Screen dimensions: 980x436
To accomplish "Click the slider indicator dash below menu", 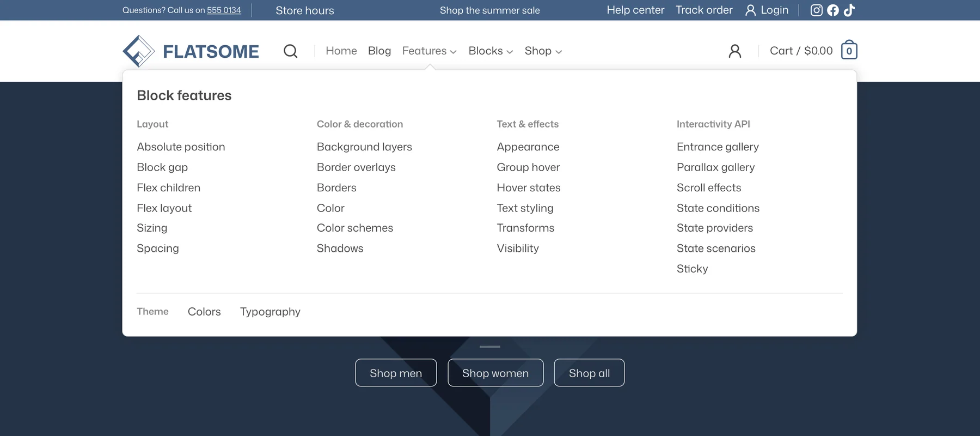I will coord(490,347).
